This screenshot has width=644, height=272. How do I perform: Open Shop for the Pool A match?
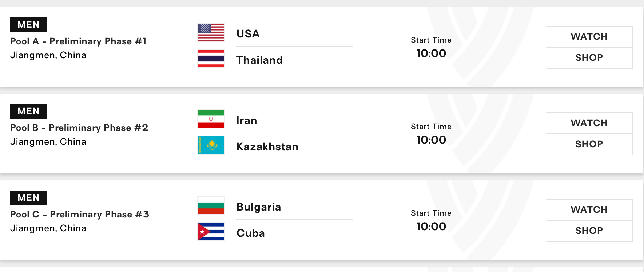coord(589,58)
